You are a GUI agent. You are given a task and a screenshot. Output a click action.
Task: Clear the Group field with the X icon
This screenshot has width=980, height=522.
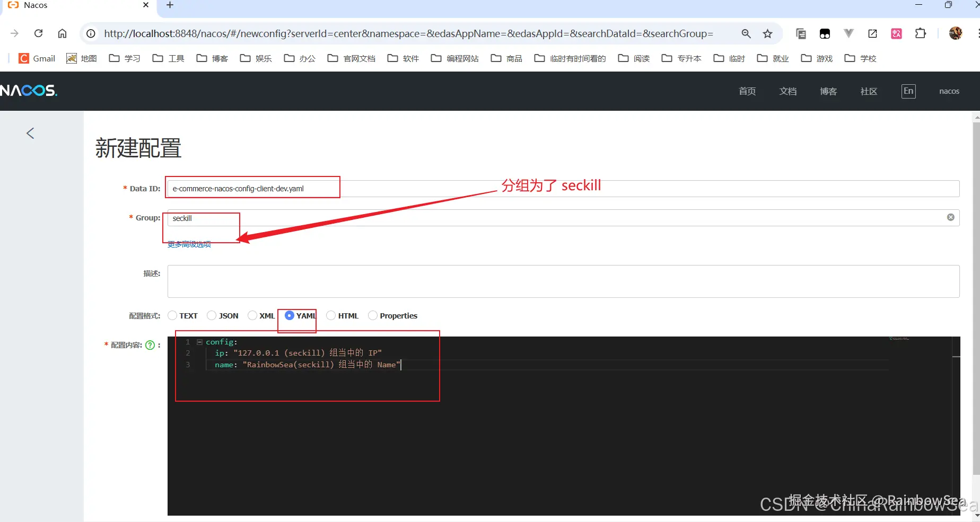click(951, 217)
